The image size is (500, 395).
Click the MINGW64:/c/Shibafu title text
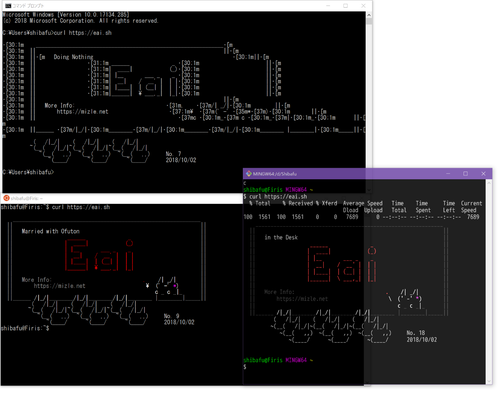pyautogui.click(x=275, y=174)
